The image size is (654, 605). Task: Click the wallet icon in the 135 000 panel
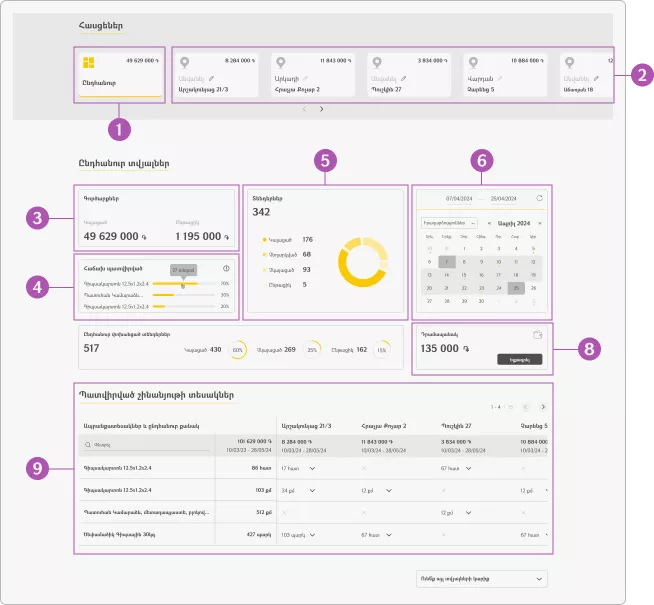point(537,335)
